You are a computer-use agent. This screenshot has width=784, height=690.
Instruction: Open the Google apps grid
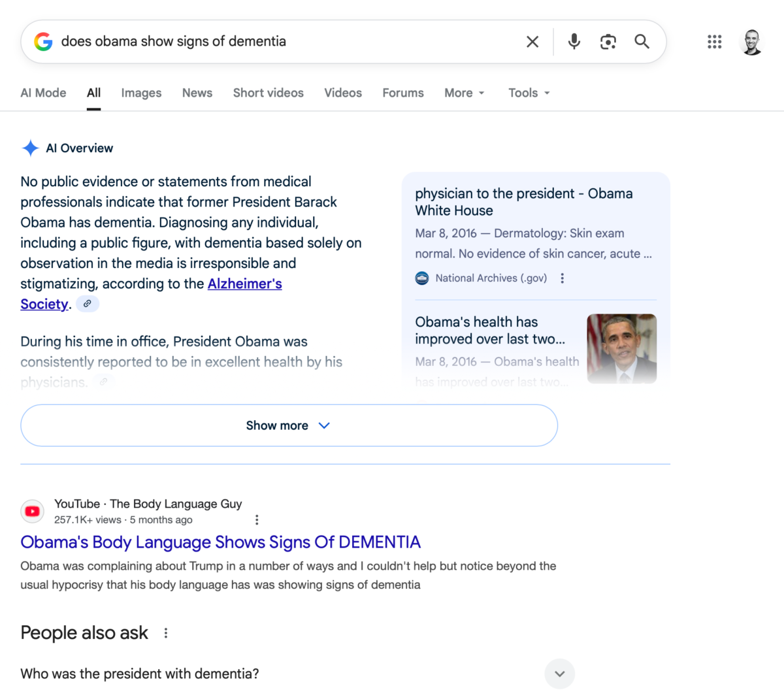(x=714, y=42)
